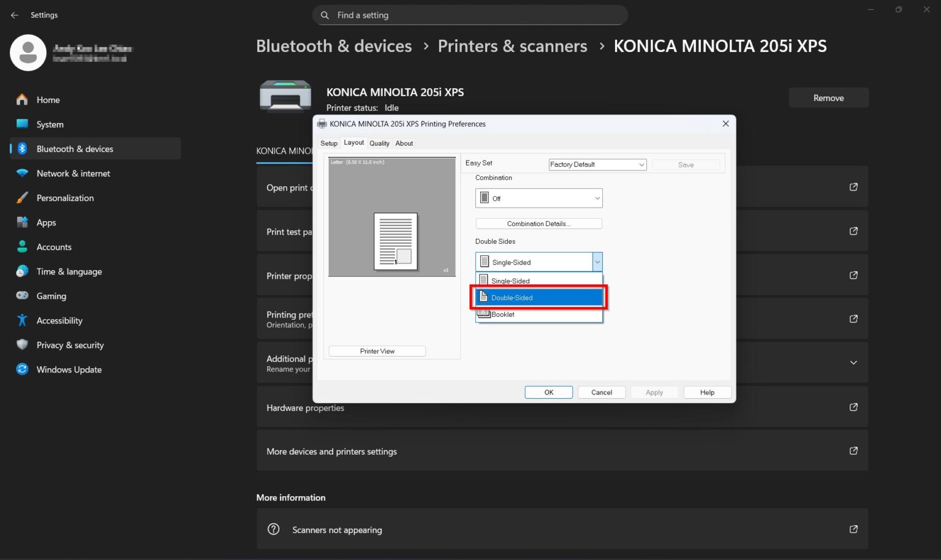Click the question mark icon beside Scanners not appearing
This screenshot has height=560, width=941.
tap(274, 529)
